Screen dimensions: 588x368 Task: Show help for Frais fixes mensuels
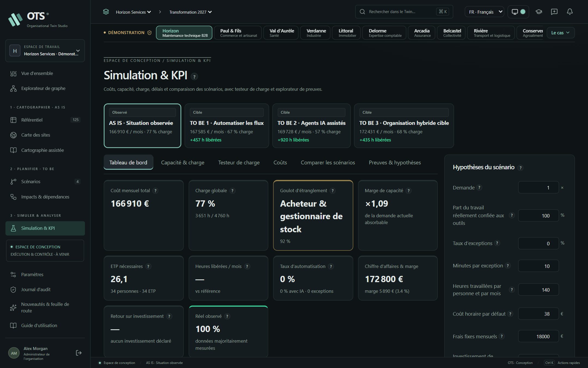[501, 337]
